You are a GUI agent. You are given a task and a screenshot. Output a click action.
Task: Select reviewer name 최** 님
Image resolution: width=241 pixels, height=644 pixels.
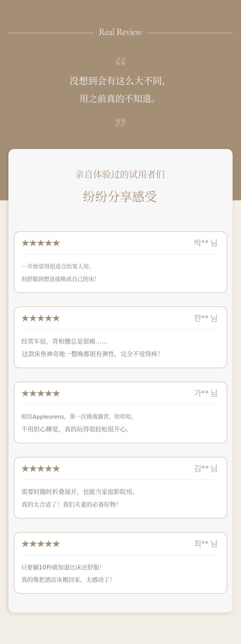click(206, 544)
